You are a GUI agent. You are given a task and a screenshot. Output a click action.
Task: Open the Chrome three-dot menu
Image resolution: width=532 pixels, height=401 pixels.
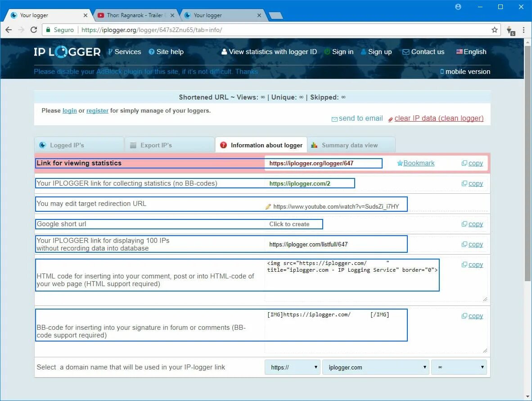523,30
